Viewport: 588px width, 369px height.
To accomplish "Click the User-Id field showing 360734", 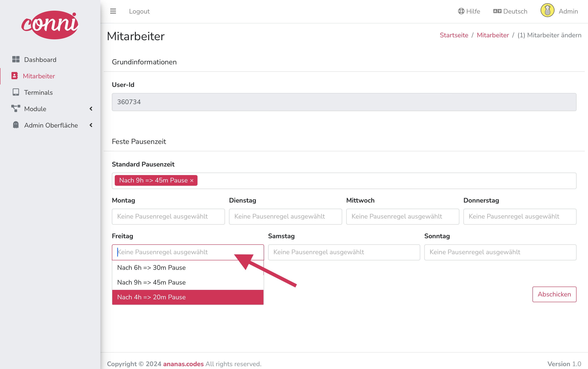I will 344,102.
